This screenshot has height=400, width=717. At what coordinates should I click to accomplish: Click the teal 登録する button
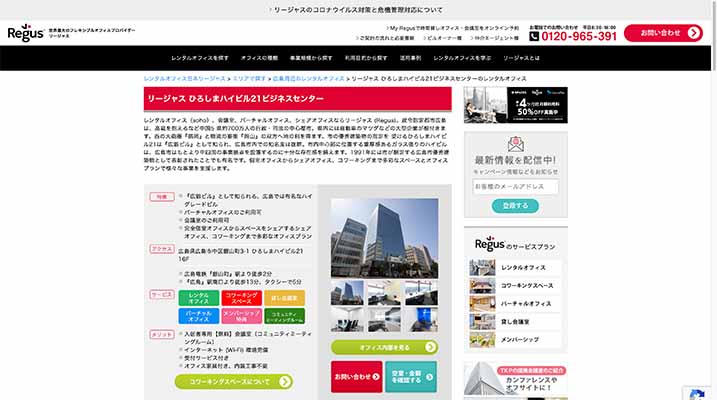[515, 206]
